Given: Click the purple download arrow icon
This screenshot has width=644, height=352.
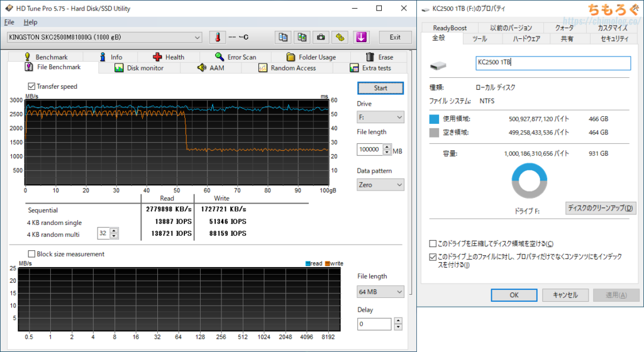Looking at the screenshot, I should (361, 37).
